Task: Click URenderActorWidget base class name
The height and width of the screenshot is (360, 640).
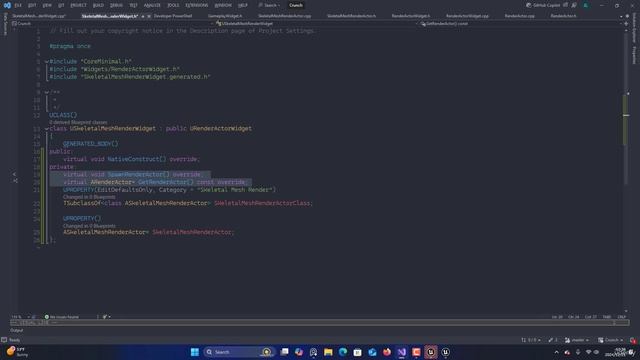Action: (220, 129)
